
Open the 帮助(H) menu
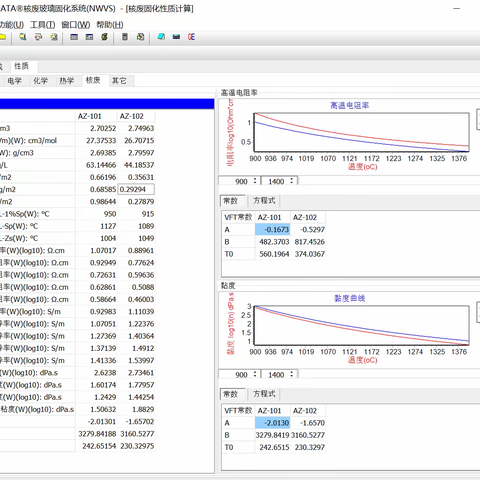click(x=110, y=25)
